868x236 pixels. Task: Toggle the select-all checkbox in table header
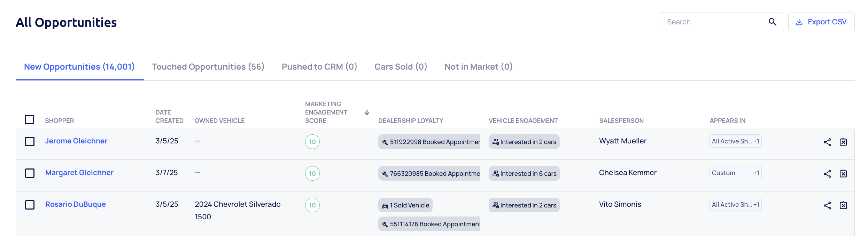tap(30, 120)
